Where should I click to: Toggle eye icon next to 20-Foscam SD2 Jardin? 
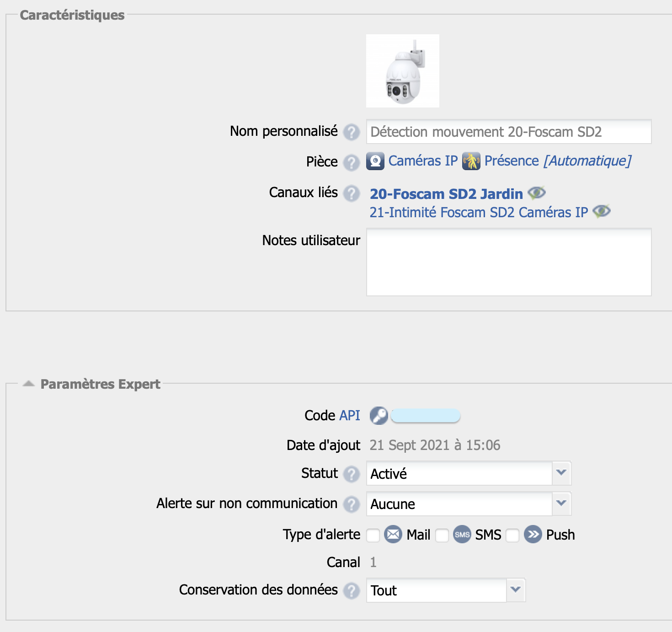537,193
